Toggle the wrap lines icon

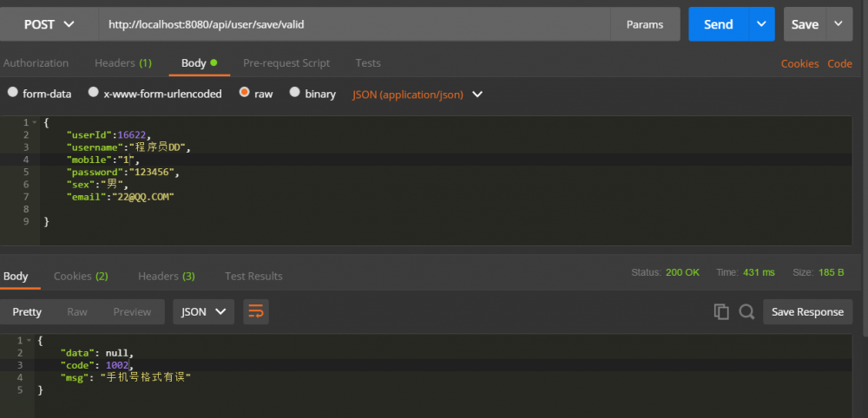pos(255,312)
